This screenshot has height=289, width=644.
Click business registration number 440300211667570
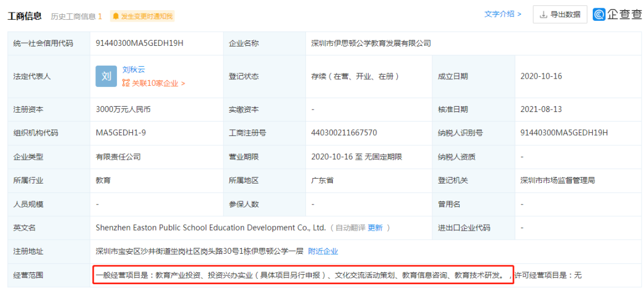tap(344, 133)
